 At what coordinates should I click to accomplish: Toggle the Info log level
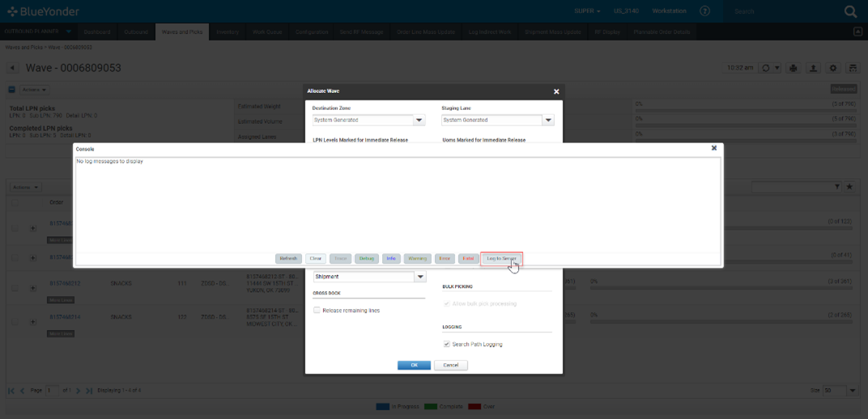pyautogui.click(x=391, y=259)
